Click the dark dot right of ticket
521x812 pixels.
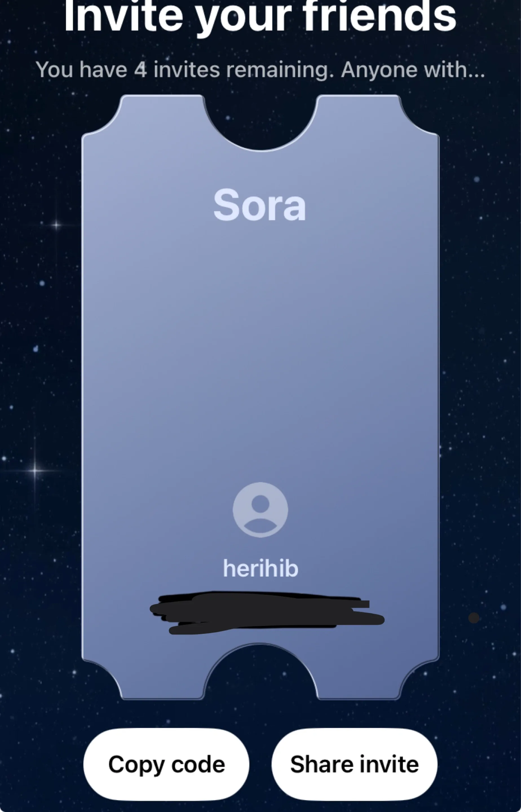[x=474, y=617]
